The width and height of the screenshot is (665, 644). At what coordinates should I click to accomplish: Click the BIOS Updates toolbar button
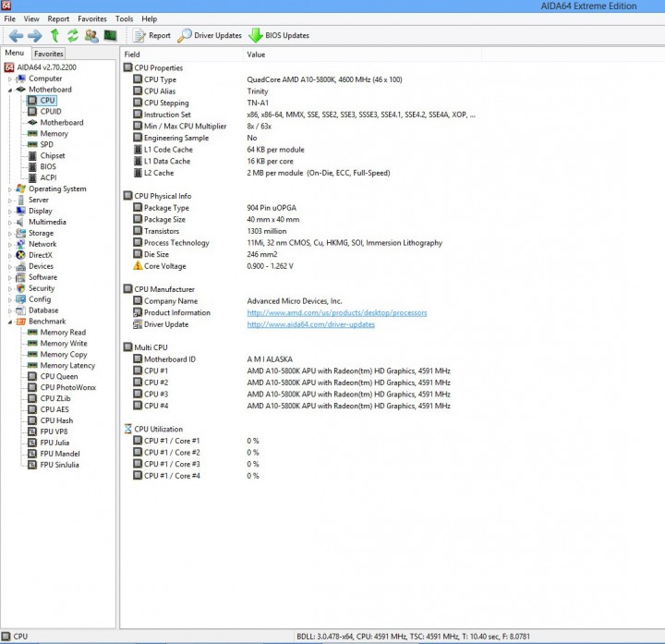(x=279, y=36)
